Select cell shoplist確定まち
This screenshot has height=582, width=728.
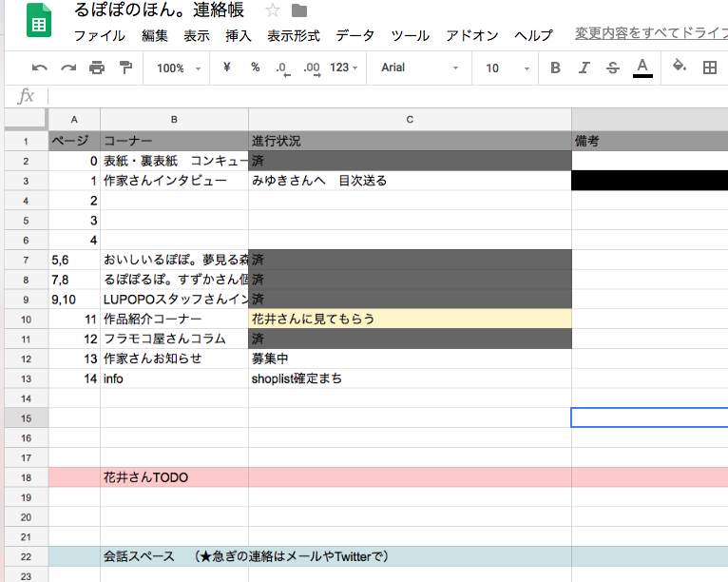410,378
